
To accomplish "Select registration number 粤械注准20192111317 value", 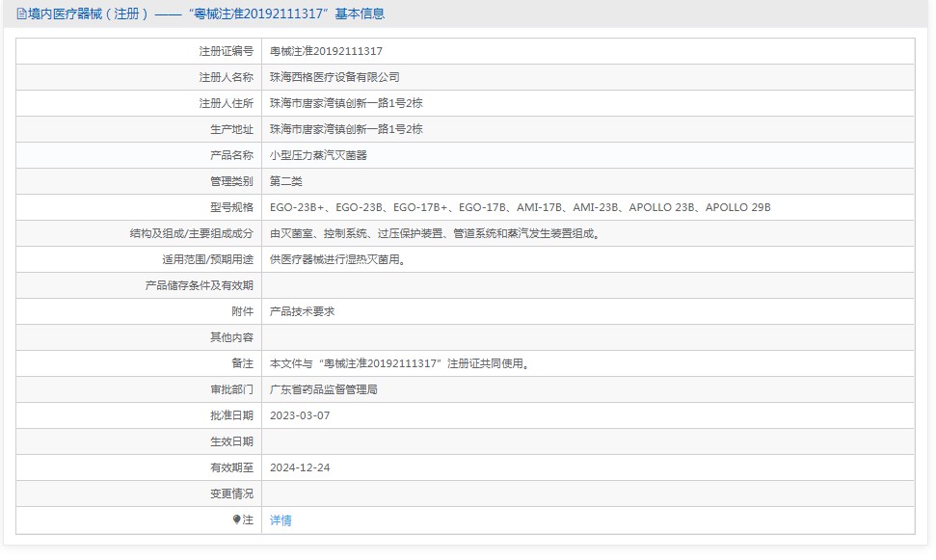I will coord(326,51).
